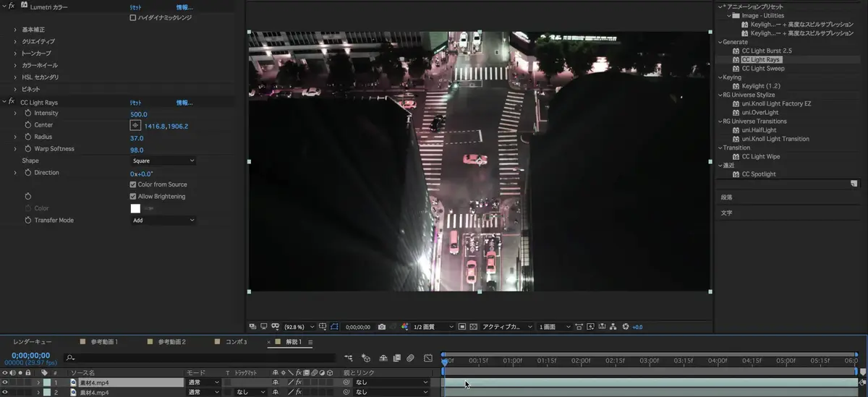
Task: Open the Transfer Mode dropdown set to Add
Action: (163, 220)
